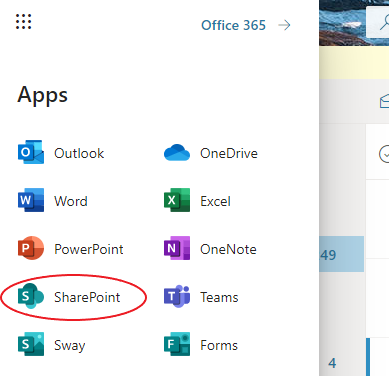Image resolution: width=389 pixels, height=376 pixels.
Task: Click the Excel text label
Action: pos(215,201)
